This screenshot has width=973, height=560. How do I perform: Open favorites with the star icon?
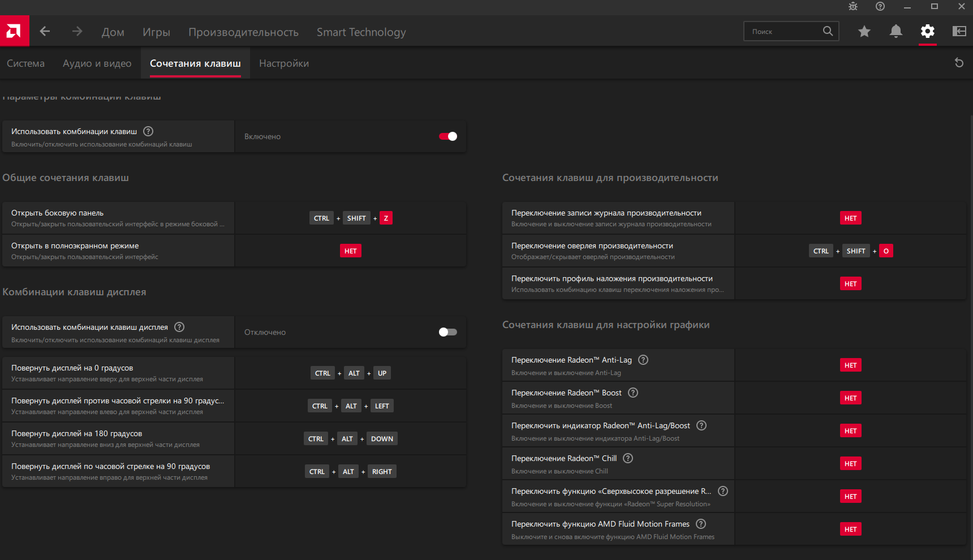coord(864,32)
